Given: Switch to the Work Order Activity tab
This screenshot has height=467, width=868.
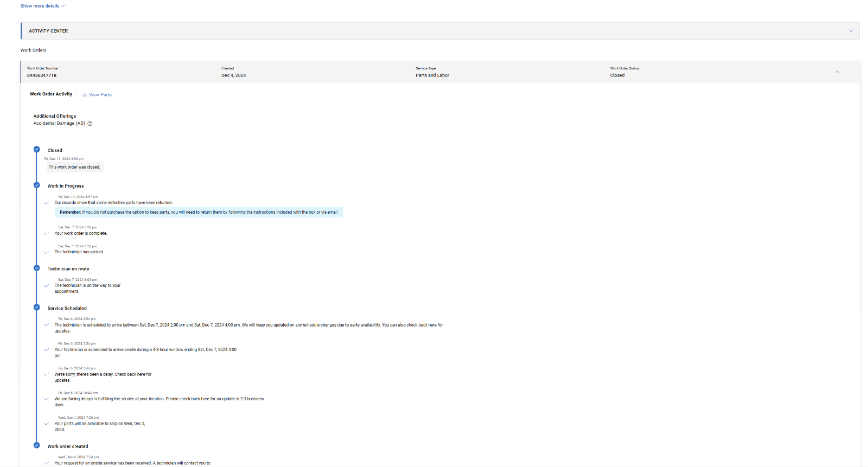Looking at the screenshot, I should [51, 94].
